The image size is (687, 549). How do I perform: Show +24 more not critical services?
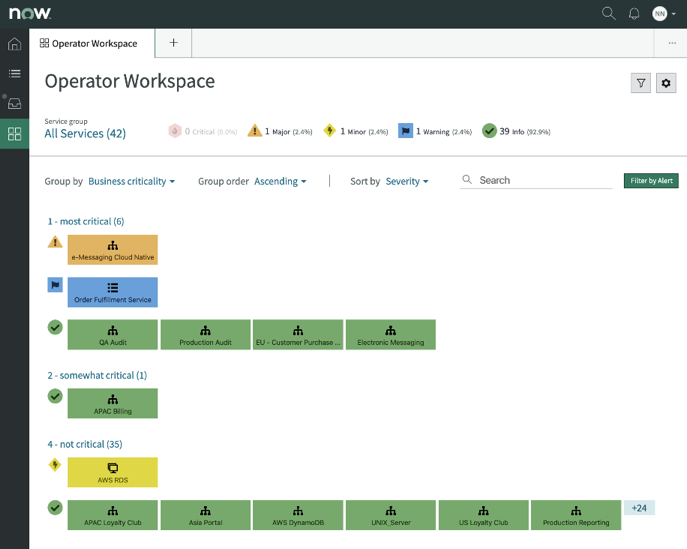click(x=639, y=508)
